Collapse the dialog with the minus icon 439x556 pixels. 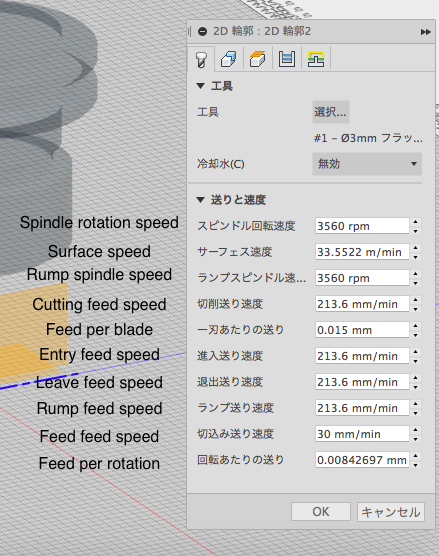click(x=202, y=32)
